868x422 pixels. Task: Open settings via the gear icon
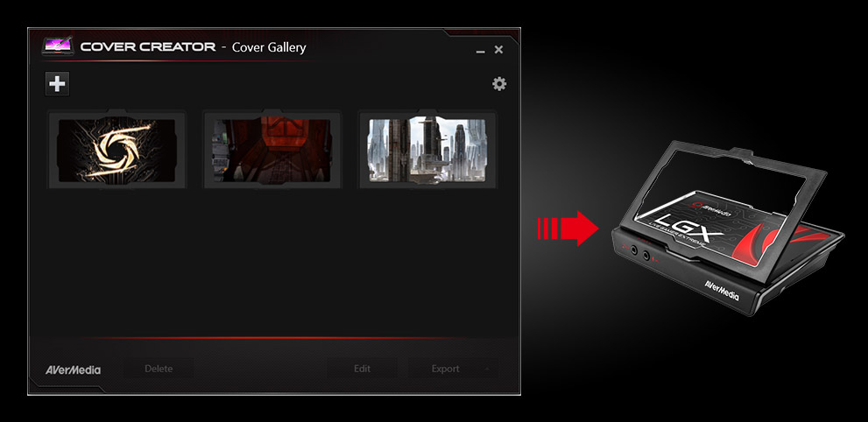tap(499, 84)
